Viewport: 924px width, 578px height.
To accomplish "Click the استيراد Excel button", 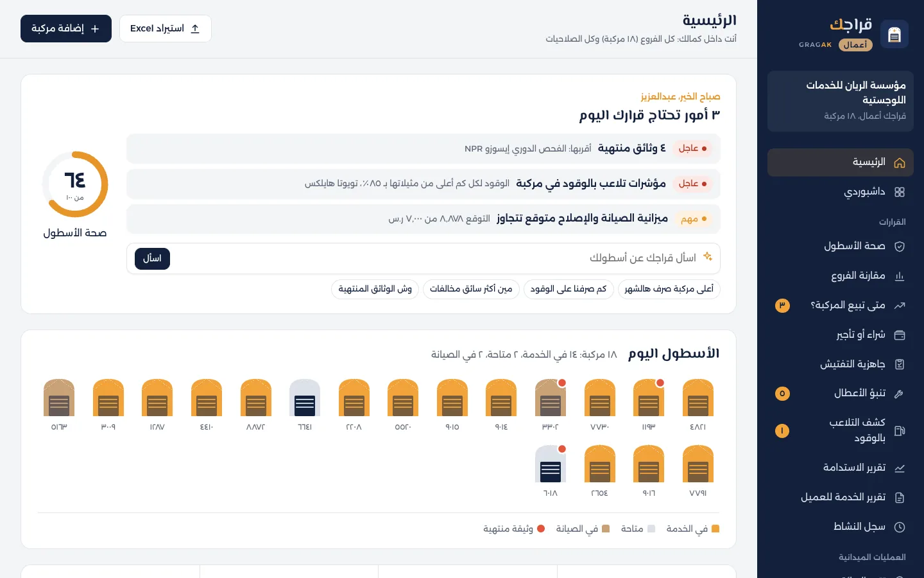I will coord(166,29).
